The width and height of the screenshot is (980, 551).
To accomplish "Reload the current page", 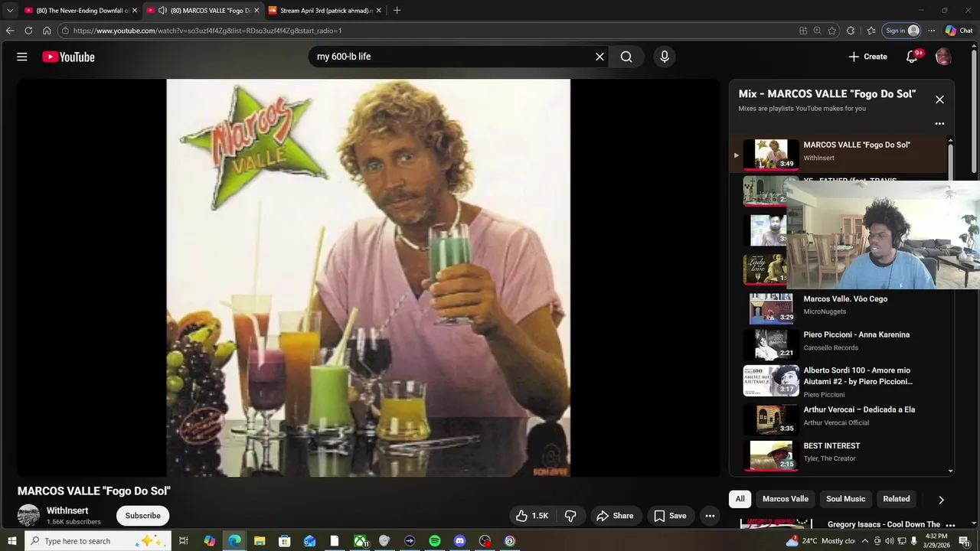I will 28,31.
